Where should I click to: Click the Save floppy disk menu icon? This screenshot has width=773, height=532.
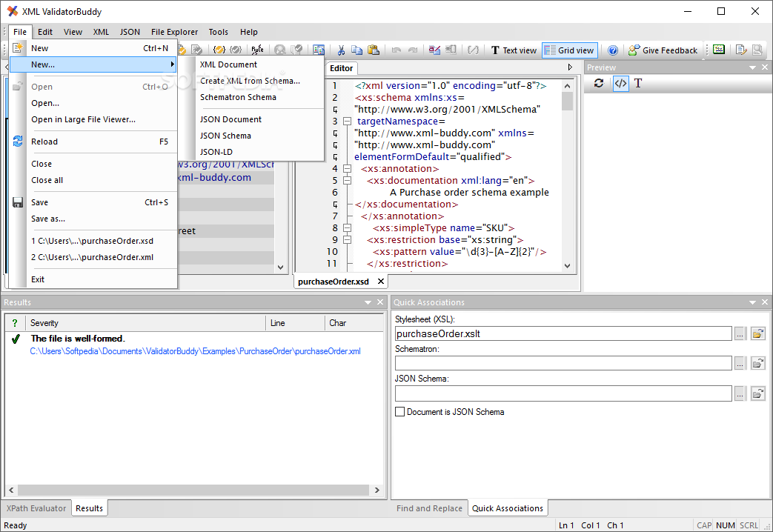click(18, 202)
